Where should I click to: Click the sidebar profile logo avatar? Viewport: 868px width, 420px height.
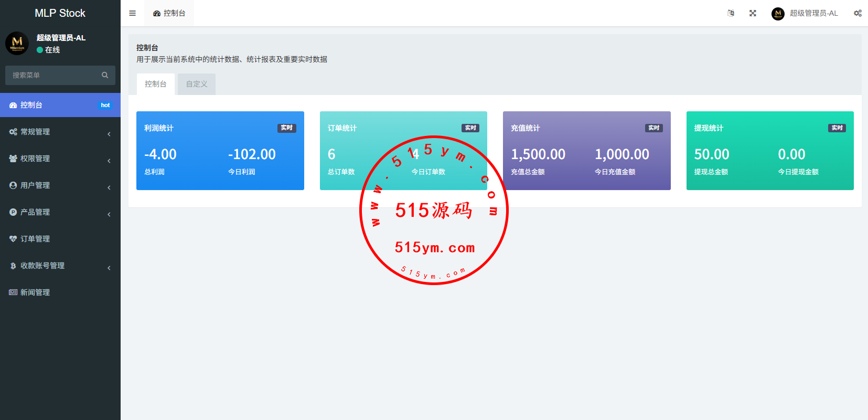(x=17, y=43)
